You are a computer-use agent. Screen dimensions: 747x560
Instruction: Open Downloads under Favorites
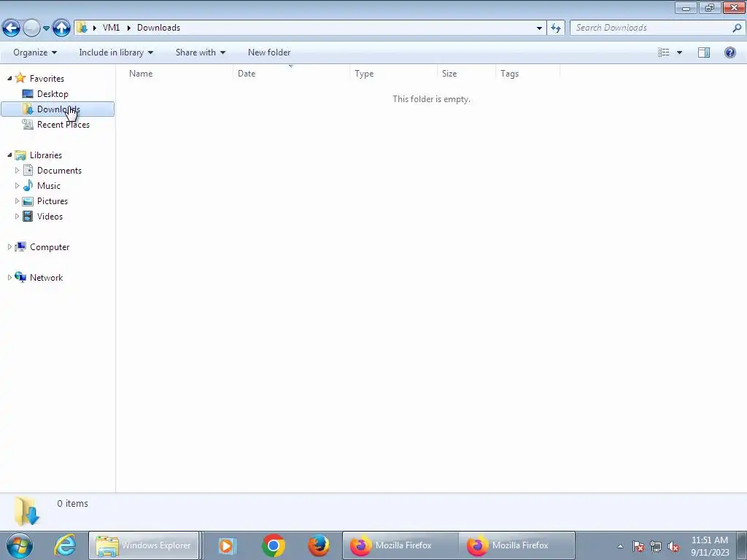click(x=58, y=109)
